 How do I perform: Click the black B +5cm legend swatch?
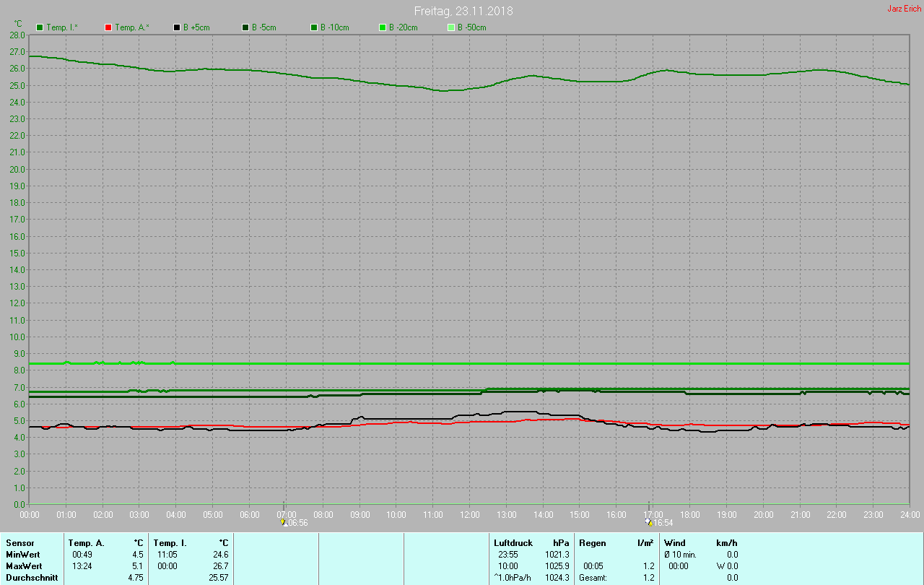point(177,27)
